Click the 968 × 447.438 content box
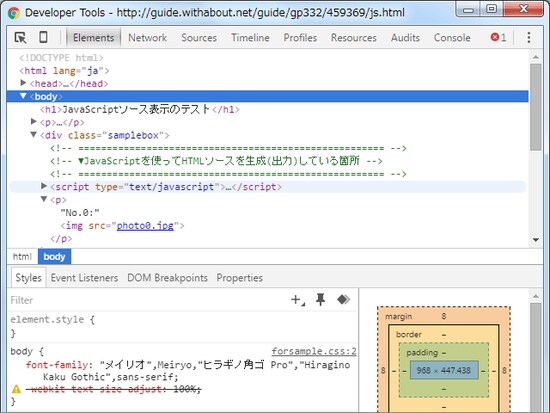Image resolution: width=550 pixels, height=413 pixels. 444,370
